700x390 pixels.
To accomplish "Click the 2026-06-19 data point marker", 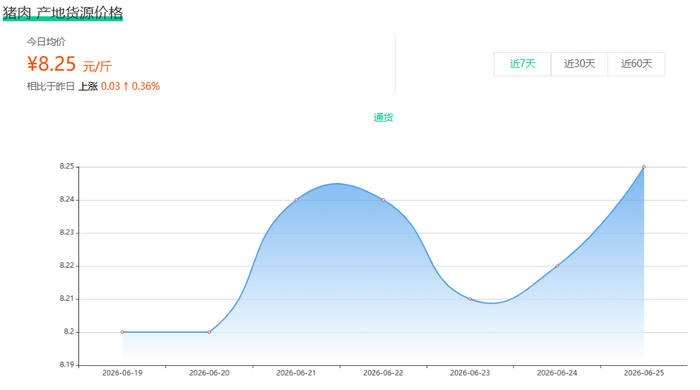I will tap(122, 332).
